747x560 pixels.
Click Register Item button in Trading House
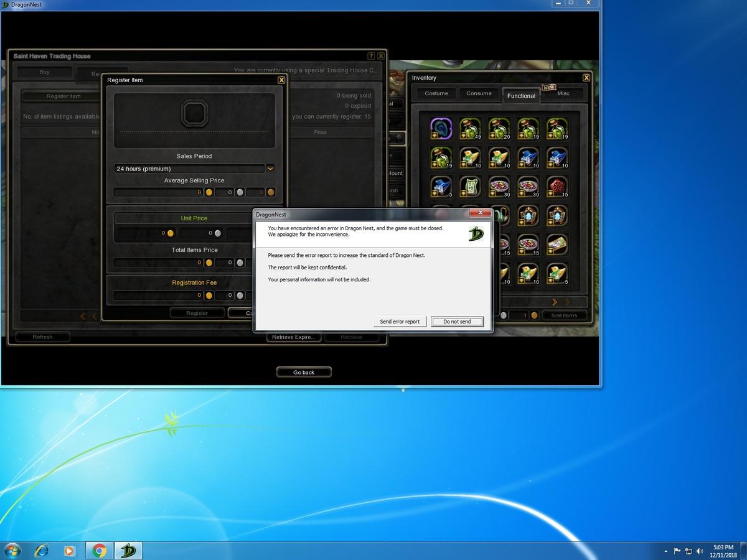[63, 96]
